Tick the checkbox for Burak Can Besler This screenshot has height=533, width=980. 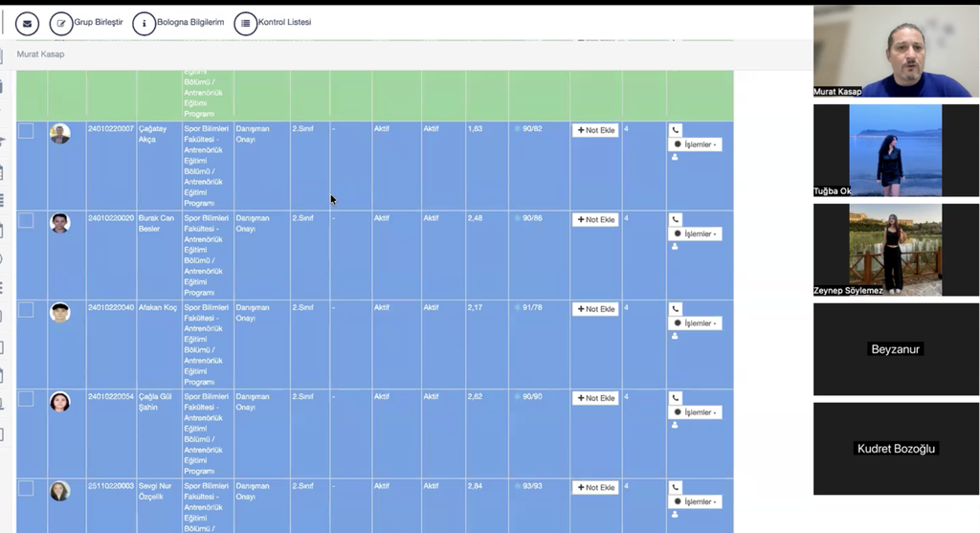[26, 220]
